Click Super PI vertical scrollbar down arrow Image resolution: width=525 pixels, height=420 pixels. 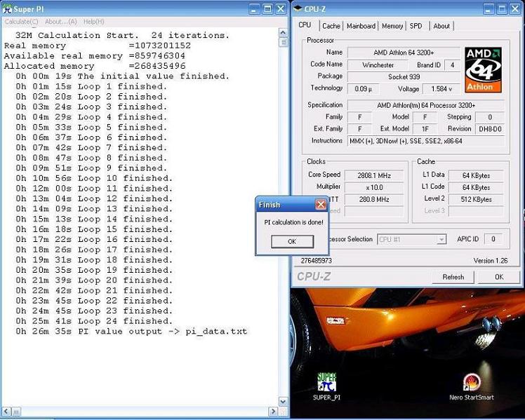(283, 402)
